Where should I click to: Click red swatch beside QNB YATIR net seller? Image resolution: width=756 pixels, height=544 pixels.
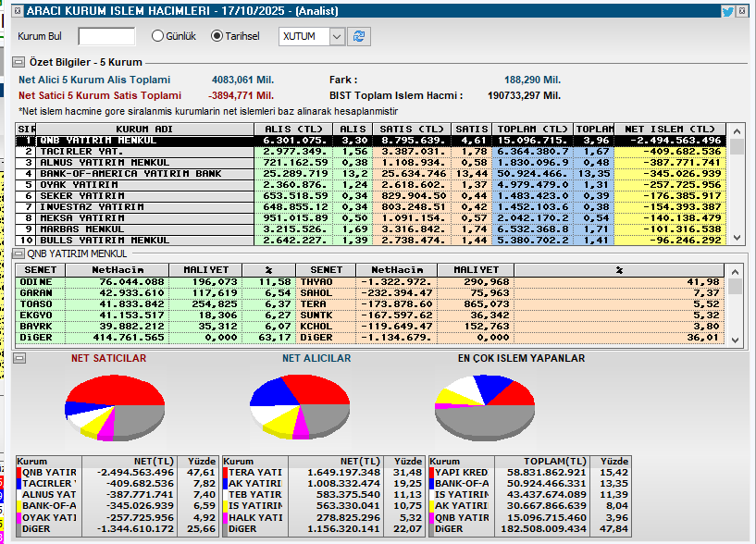pos(19,473)
